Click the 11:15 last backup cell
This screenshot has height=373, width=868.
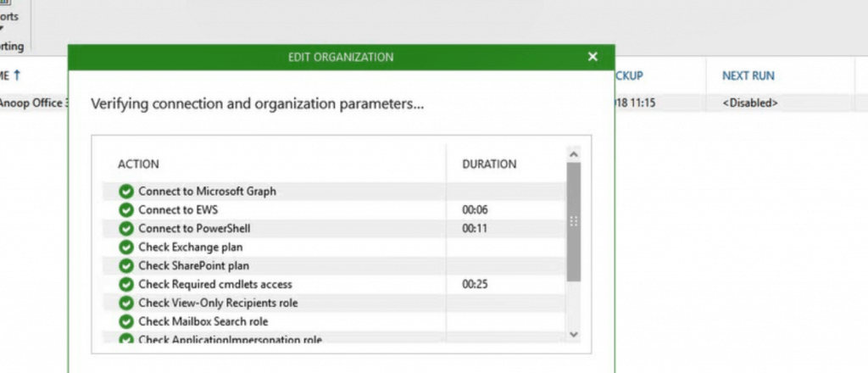(x=635, y=103)
